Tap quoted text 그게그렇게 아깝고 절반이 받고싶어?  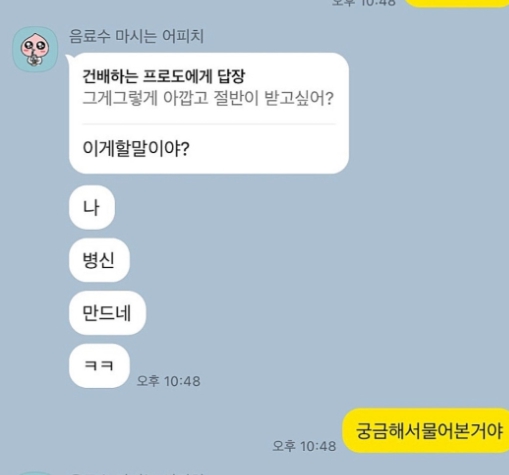point(208,98)
